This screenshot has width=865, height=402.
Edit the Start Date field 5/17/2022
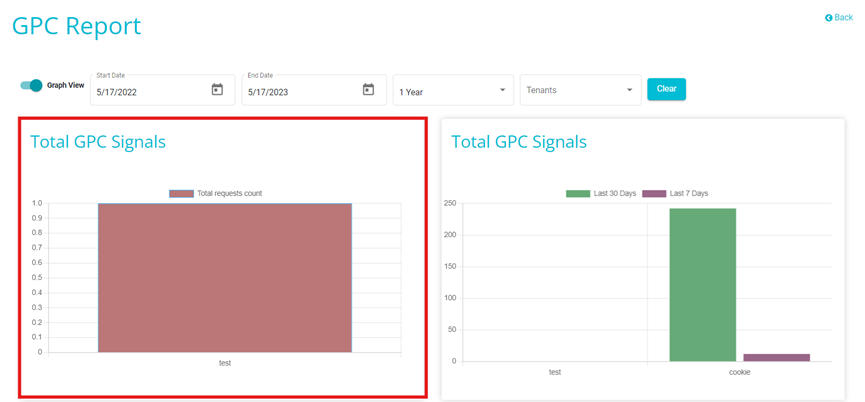[x=162, y=90]
